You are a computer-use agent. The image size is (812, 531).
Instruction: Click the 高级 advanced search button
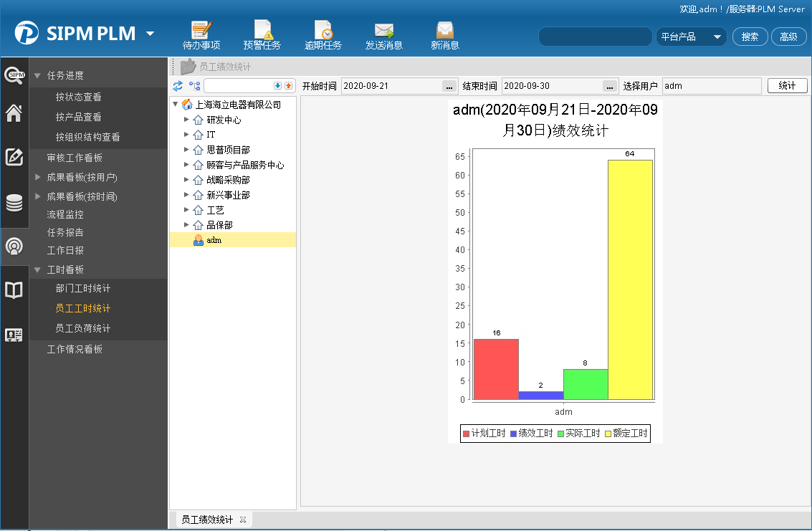click(x=788, y=37)
